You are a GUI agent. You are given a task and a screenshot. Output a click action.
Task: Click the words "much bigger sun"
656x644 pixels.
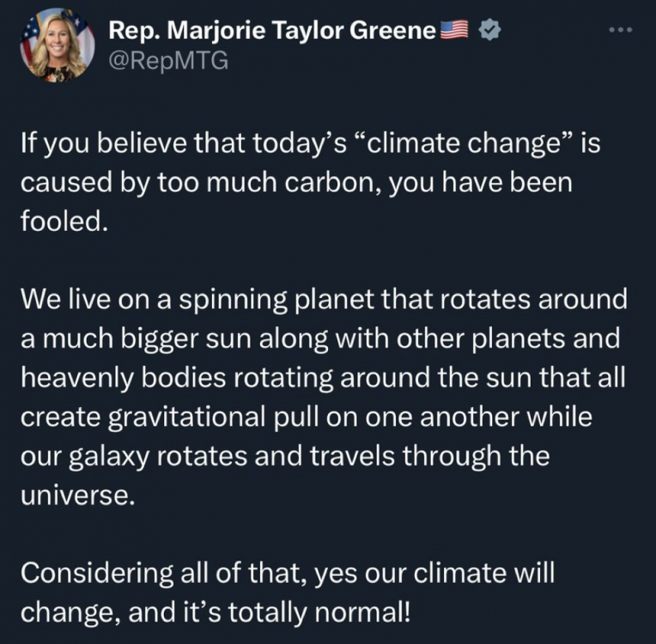(140, 339)
